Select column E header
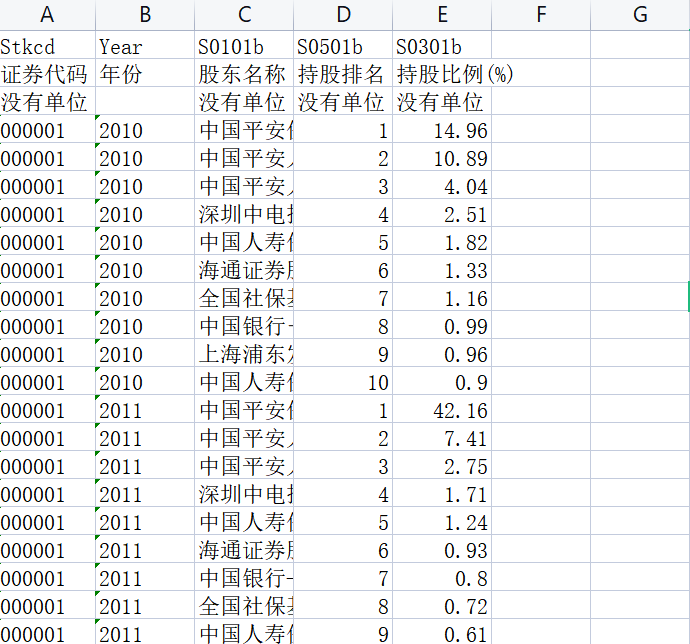 pos(442,15)
